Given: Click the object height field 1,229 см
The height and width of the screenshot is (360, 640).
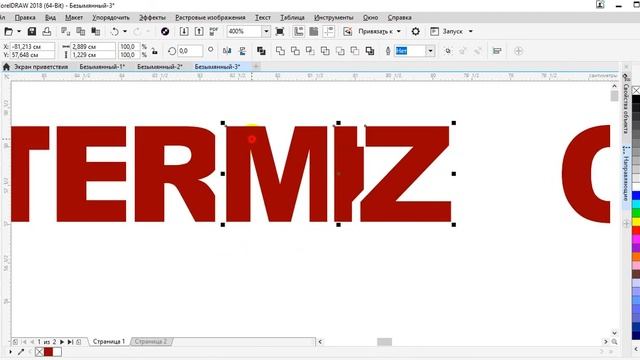Looking at the screenshot, I should pyautogui.click(x=93, y=55).
